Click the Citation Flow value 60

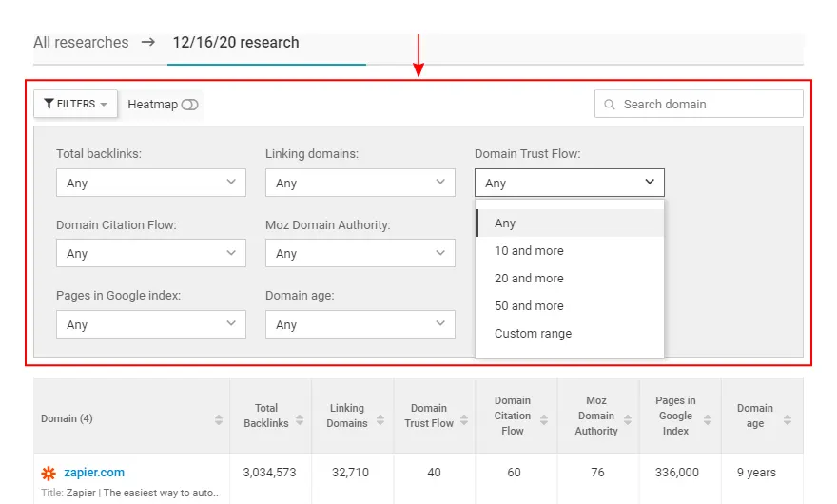(x=514, y=473)
